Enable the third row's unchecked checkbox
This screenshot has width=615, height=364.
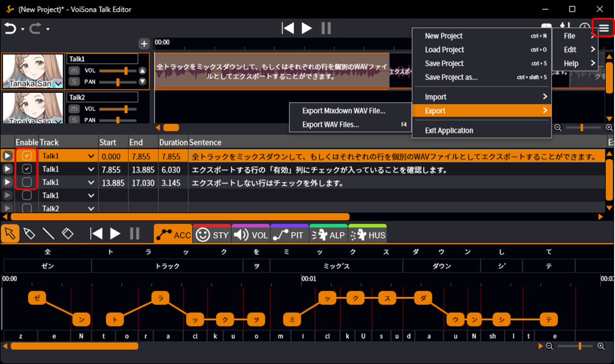point(27,182)
